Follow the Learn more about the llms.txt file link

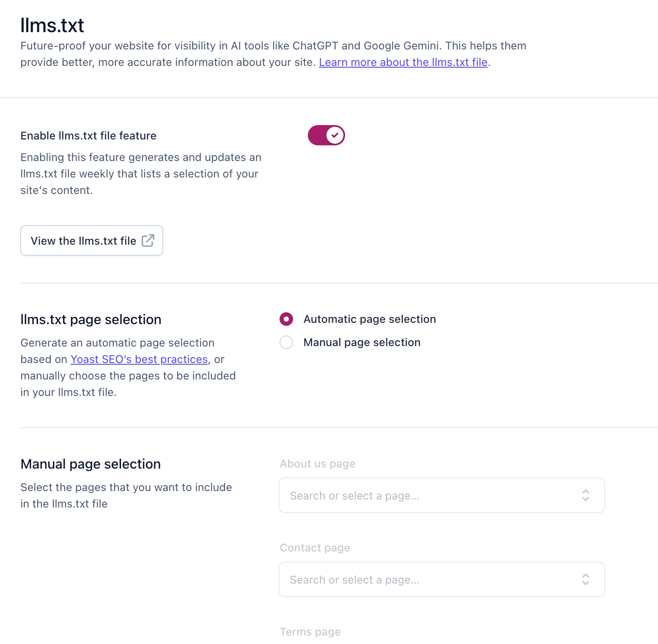coord(403,62)
